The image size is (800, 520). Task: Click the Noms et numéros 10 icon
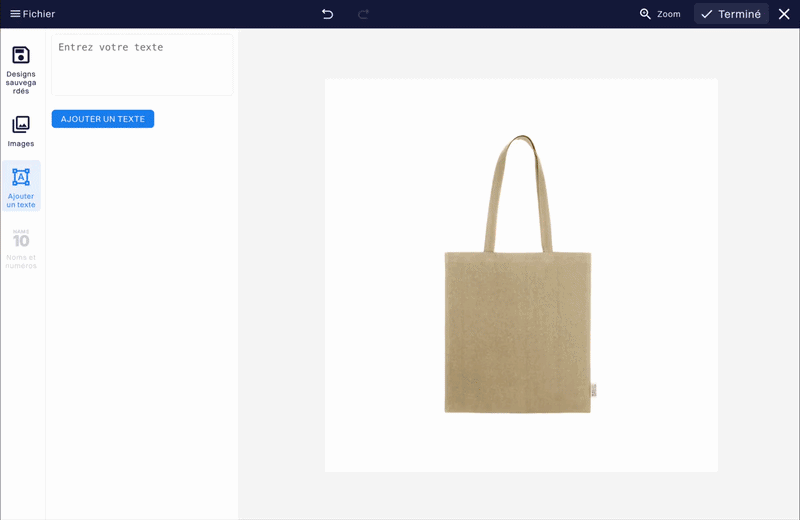click(21, 239)
